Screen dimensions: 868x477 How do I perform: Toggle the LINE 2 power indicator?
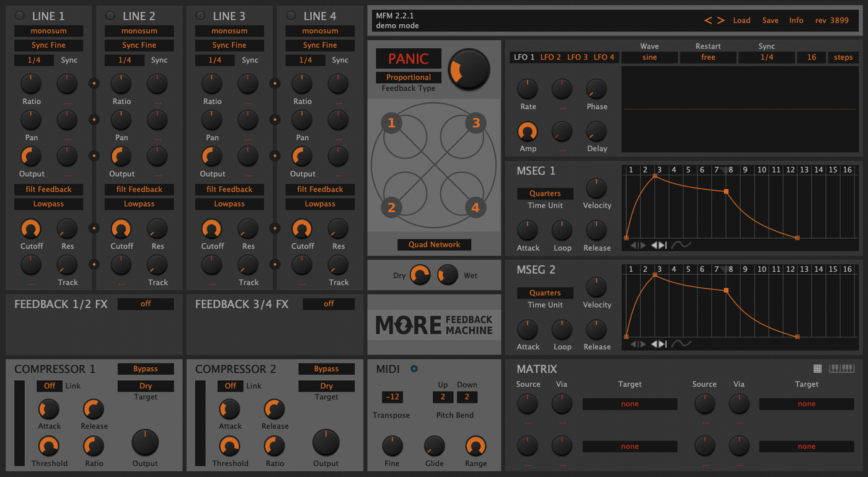(110, 16)
